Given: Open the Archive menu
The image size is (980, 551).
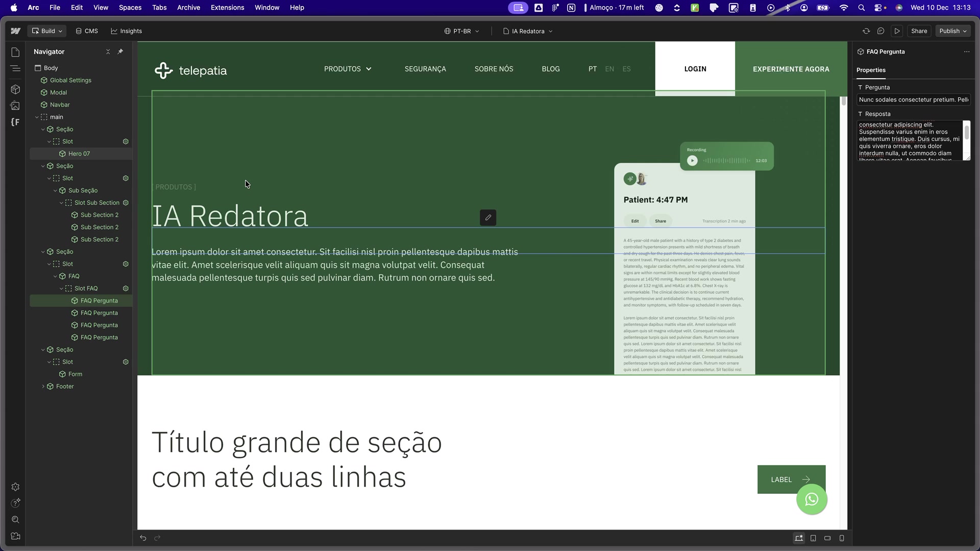Looking at the screenshot, I should [188, 8].
